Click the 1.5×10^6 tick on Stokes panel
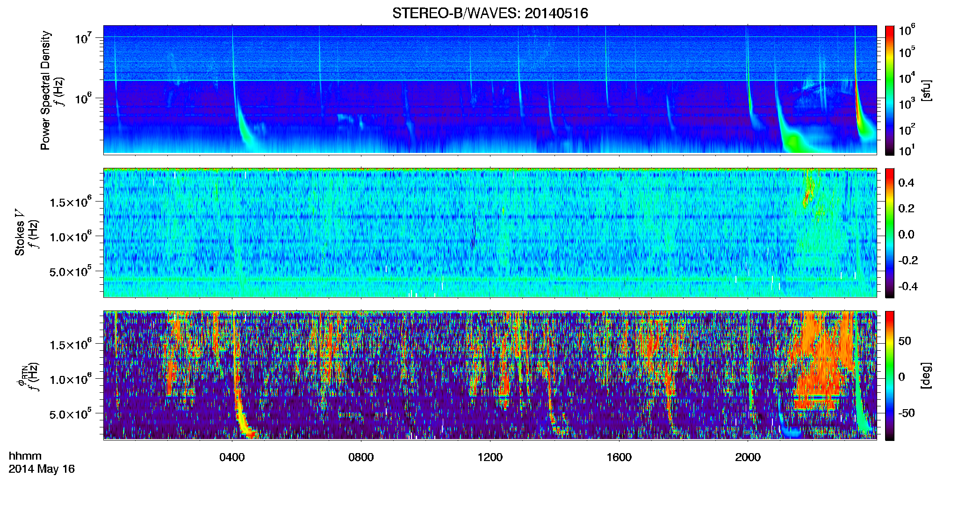This screenshot has height=505, width=980. tap(71, 202)
